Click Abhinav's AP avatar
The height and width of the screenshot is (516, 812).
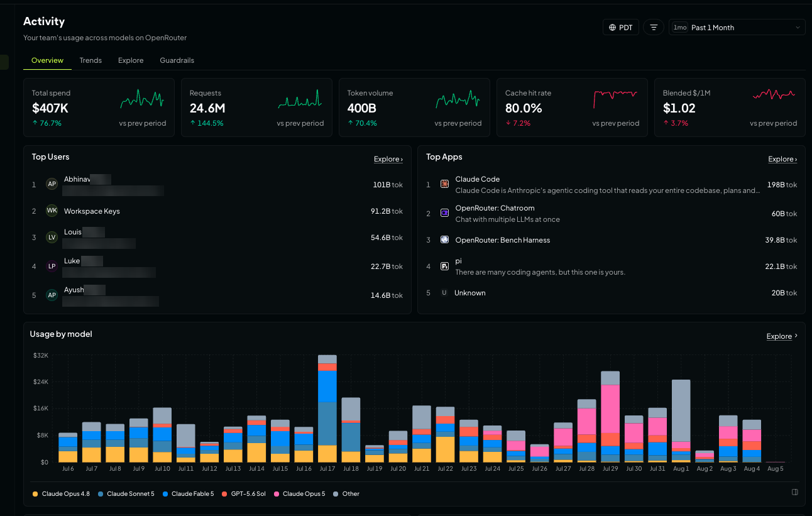[52, 184]
